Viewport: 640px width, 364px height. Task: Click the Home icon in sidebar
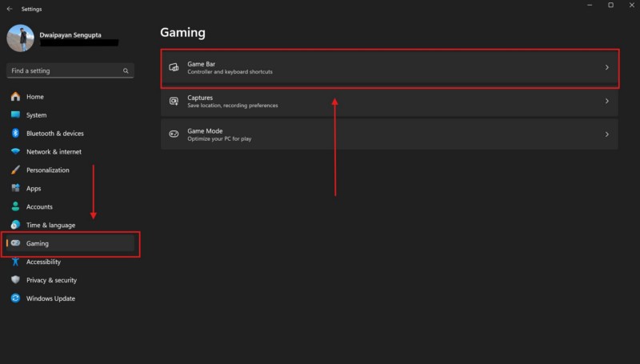(15, 97)
